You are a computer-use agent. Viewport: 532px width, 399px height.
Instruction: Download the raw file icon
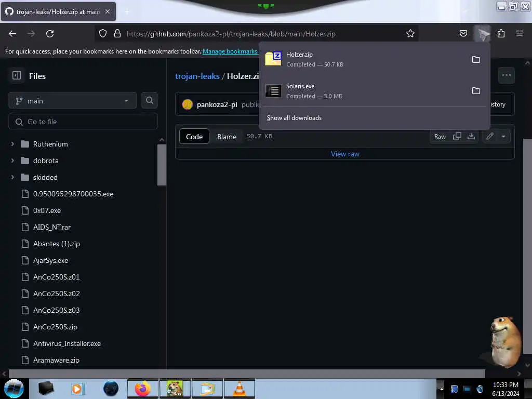click(x=471, y=136)
